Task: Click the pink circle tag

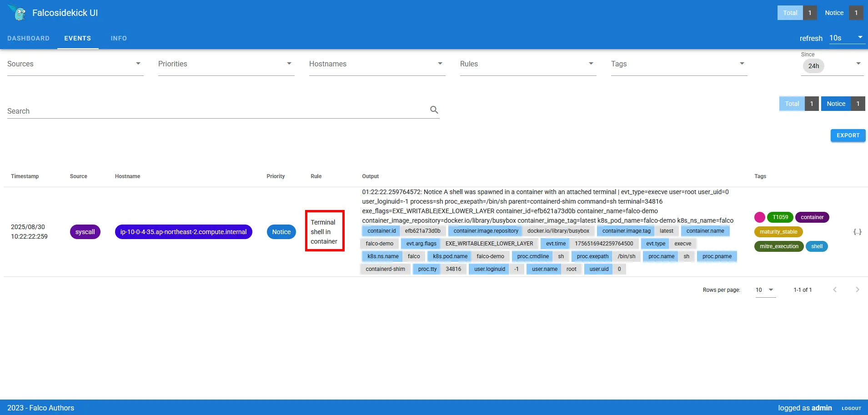Action: [759, 217]
